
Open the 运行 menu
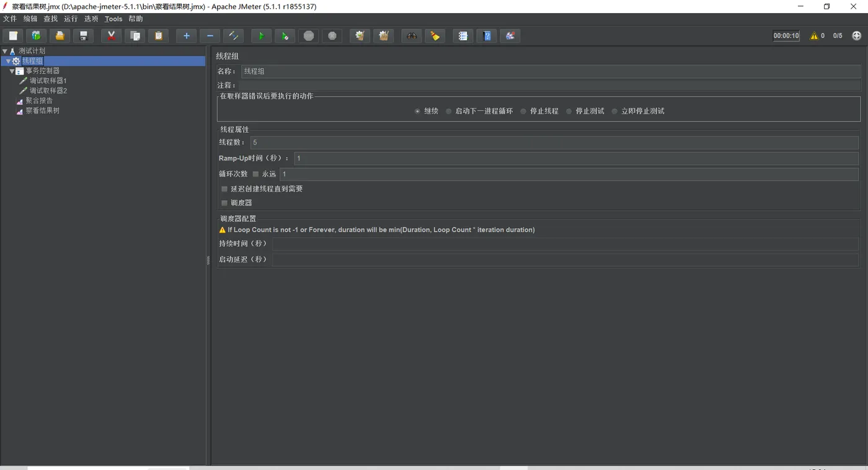tap(71, 19)
